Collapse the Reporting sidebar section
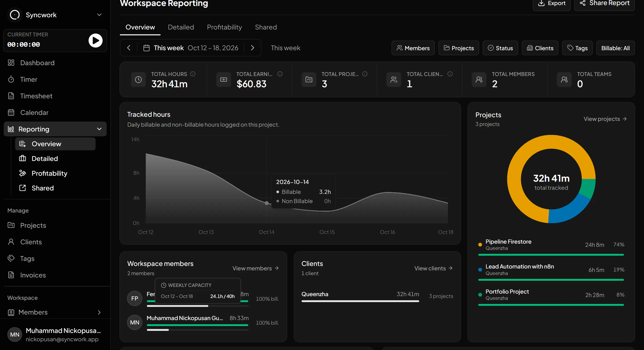 click(99, 129)
